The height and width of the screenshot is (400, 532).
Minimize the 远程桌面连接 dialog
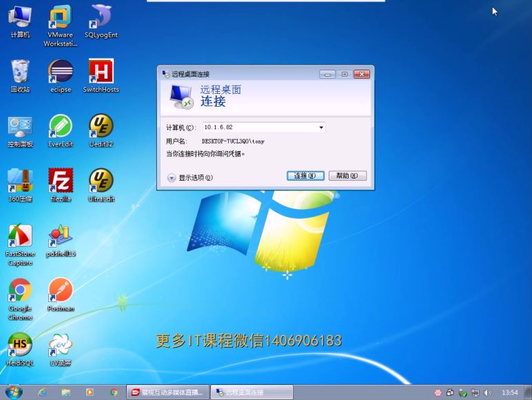pos(327,74)
